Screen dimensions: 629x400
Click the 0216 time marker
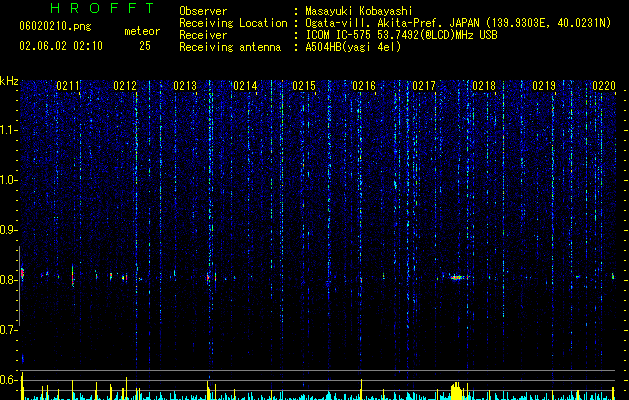click(364, 86)
